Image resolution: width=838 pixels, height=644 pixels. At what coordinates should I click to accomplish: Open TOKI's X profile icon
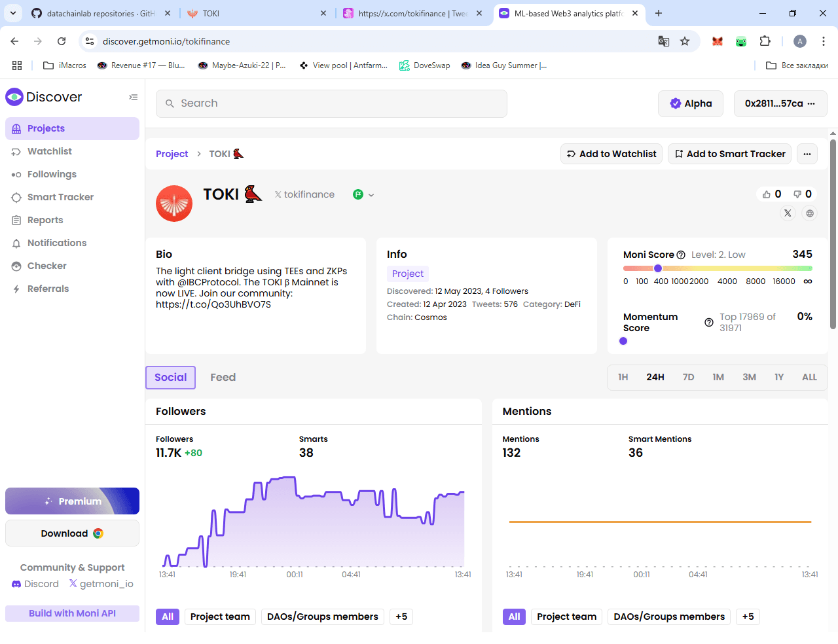(x=788, y=213)
